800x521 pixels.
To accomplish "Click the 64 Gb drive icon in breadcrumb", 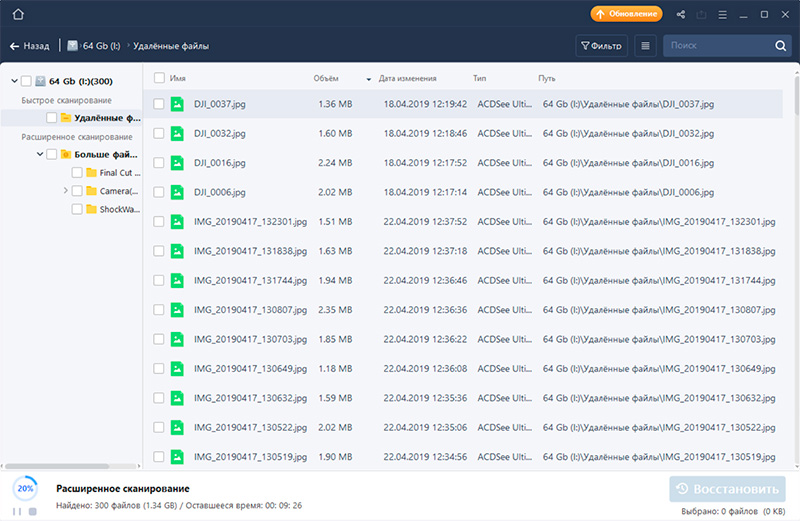I will [73, 46].
